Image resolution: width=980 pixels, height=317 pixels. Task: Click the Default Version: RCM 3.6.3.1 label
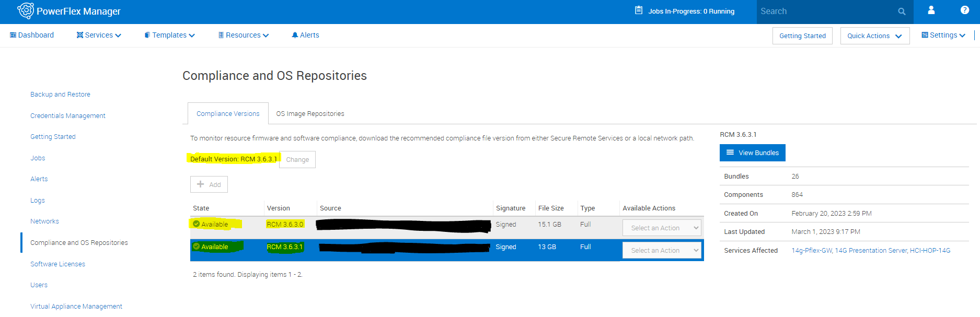click(234, 159)
